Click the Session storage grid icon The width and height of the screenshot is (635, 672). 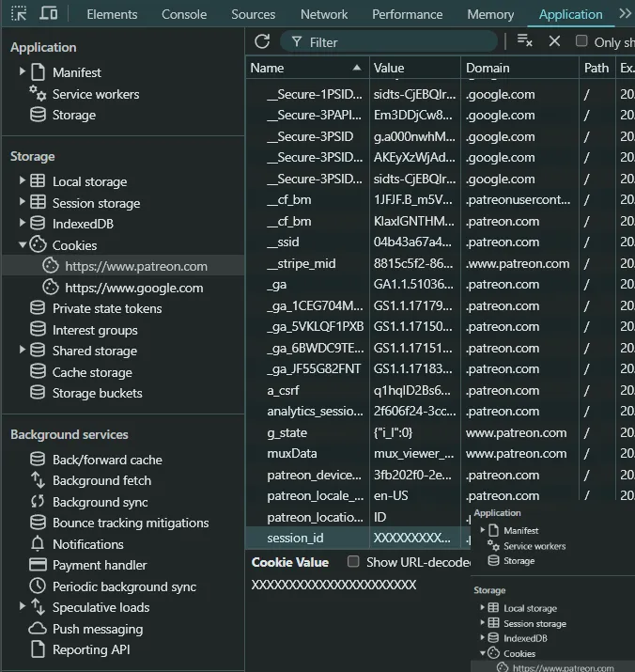pos(38,202)
